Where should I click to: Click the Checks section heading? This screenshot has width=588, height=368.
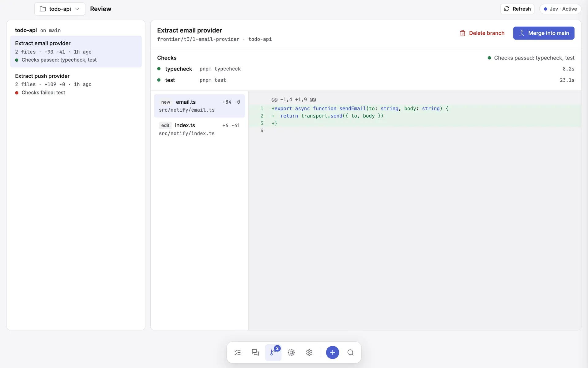(167, 58)
